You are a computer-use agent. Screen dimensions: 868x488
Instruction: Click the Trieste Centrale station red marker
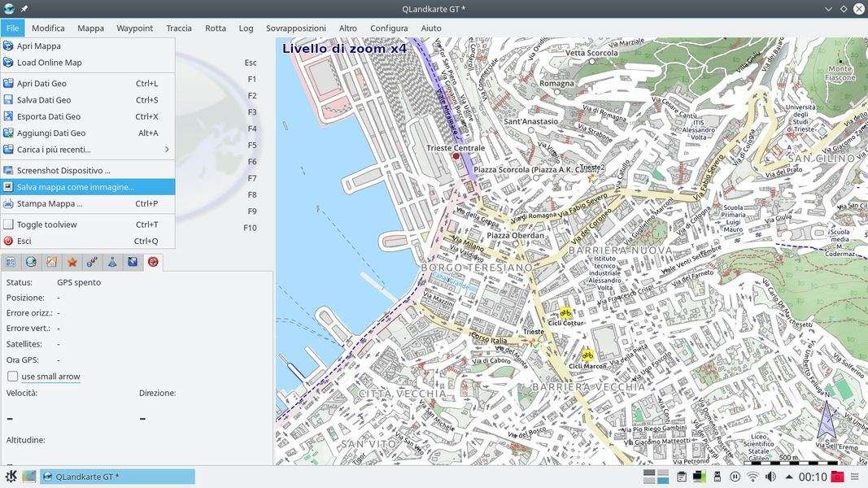coord(456,156)
